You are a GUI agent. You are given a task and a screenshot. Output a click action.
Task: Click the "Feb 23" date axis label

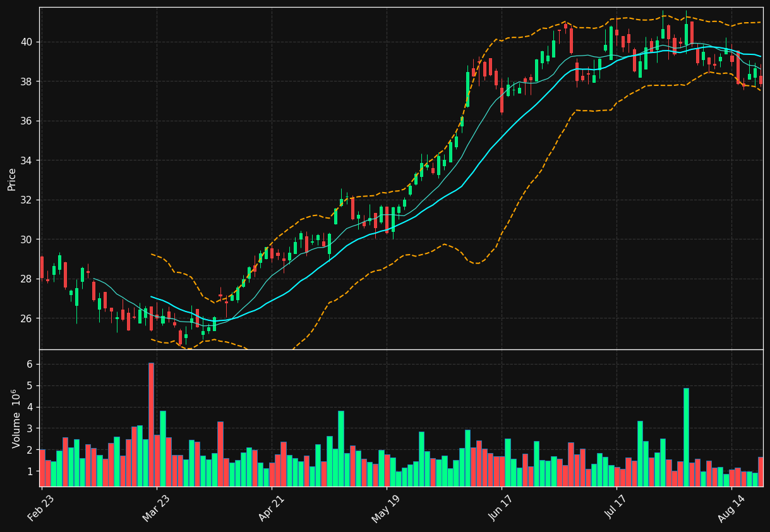point(40,509)
